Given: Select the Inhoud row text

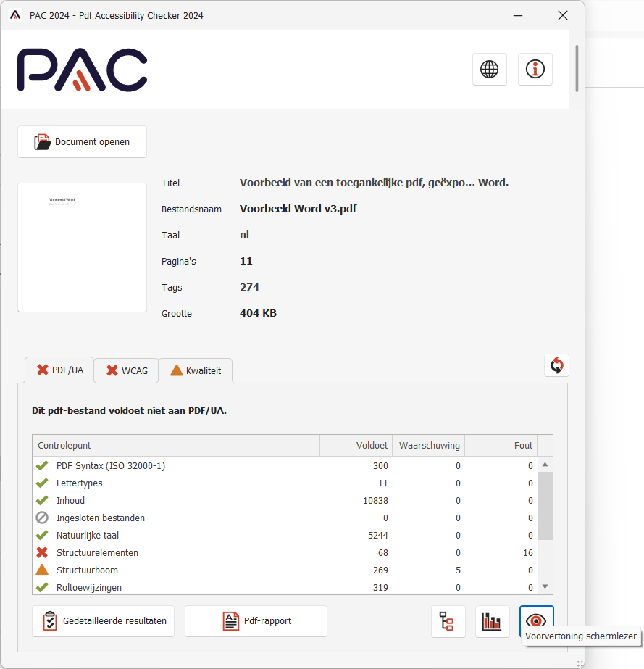Looking at the screenshot, I should [70, 500].
